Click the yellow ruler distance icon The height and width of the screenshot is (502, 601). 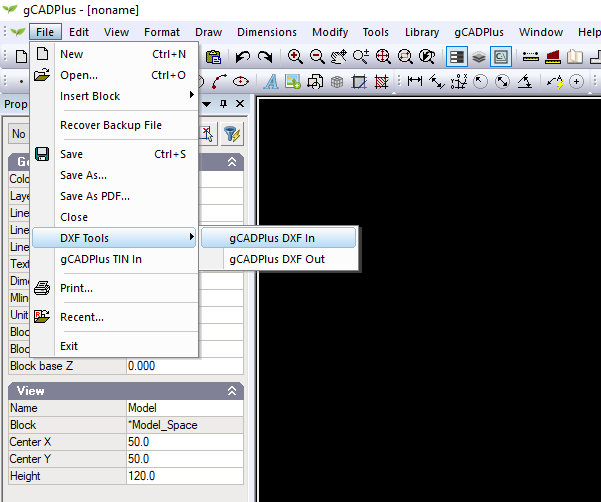point(530,57)
